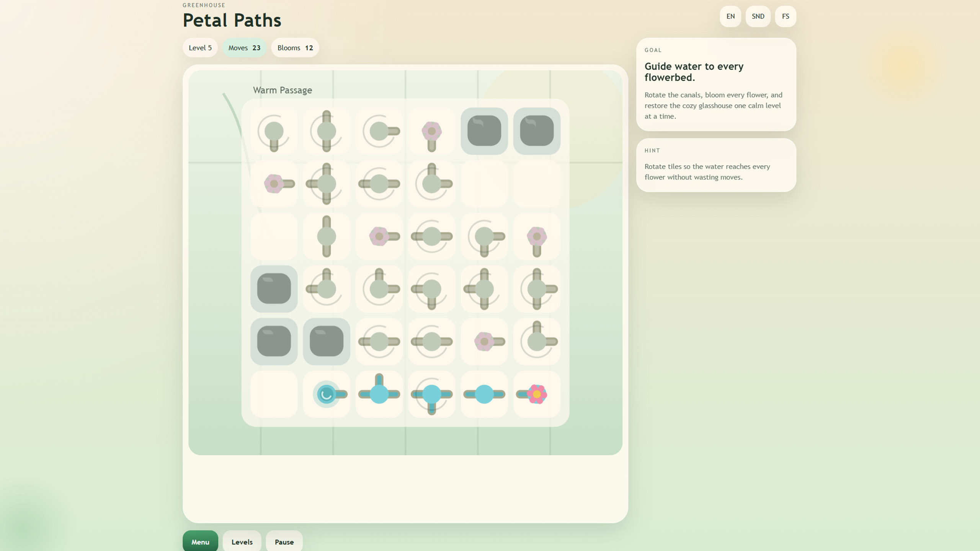Rotate the horizontal canal in row five, column three
This screenshot has height=551, width=980.
(379, 342)
